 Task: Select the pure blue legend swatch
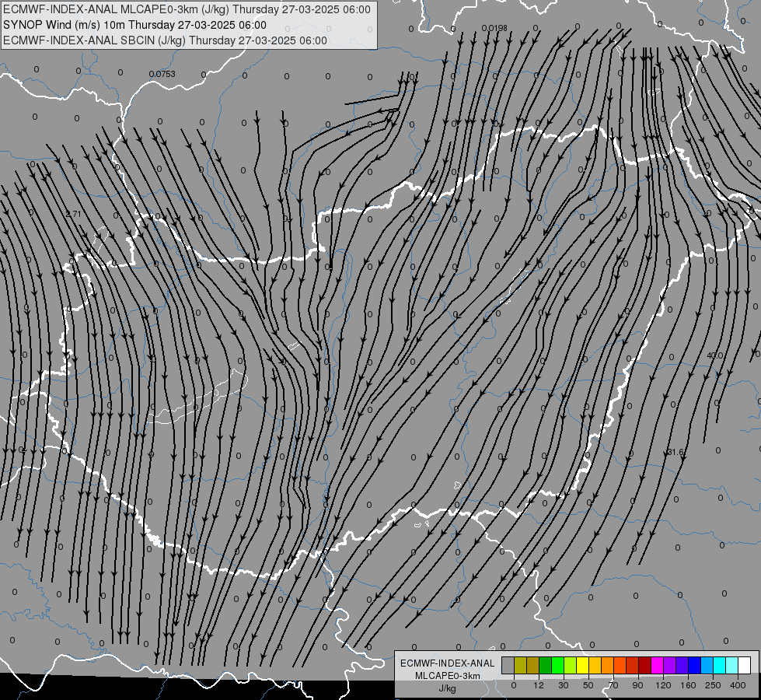(x=695, y=665)
